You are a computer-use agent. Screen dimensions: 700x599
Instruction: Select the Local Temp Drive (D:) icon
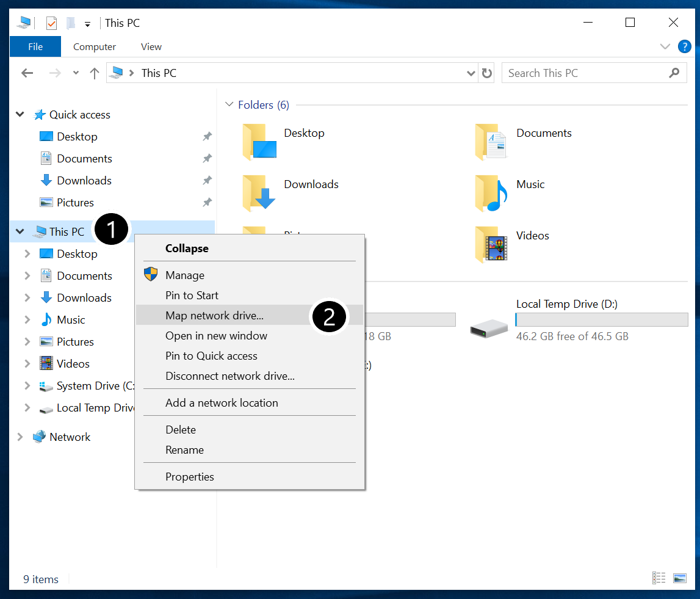tap(489, 329)
